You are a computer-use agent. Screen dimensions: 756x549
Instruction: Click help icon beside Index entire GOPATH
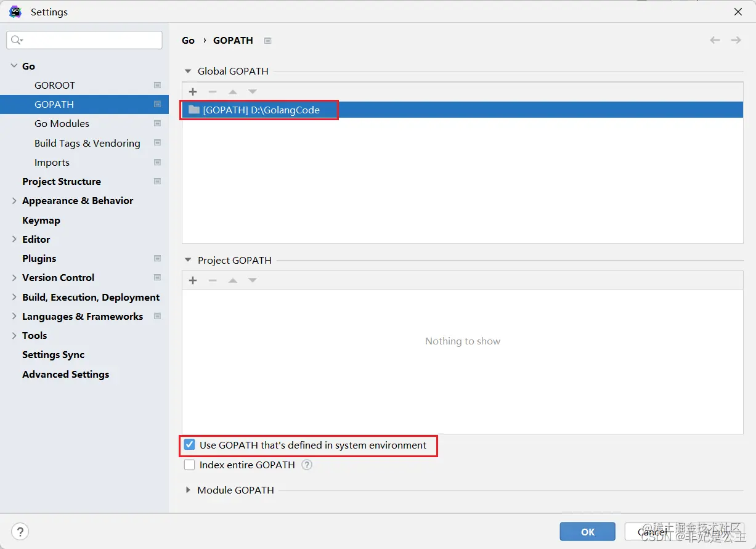306,465
